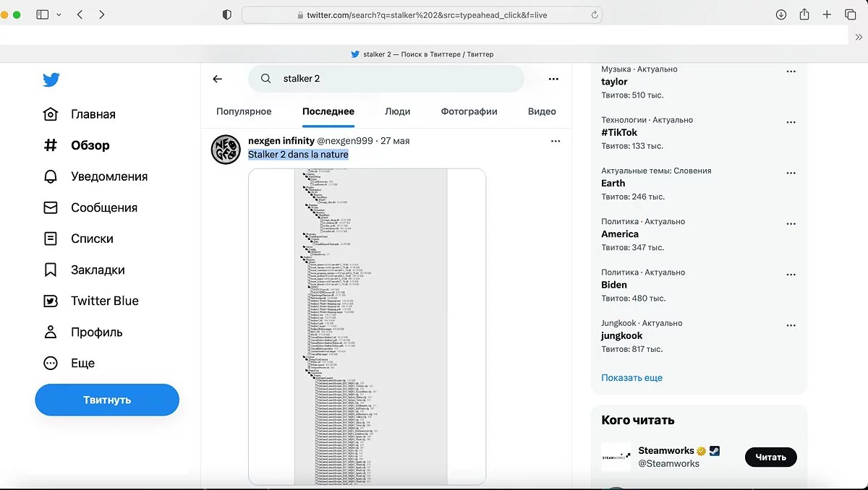Open the file list image in the tweet

point(367,327)
